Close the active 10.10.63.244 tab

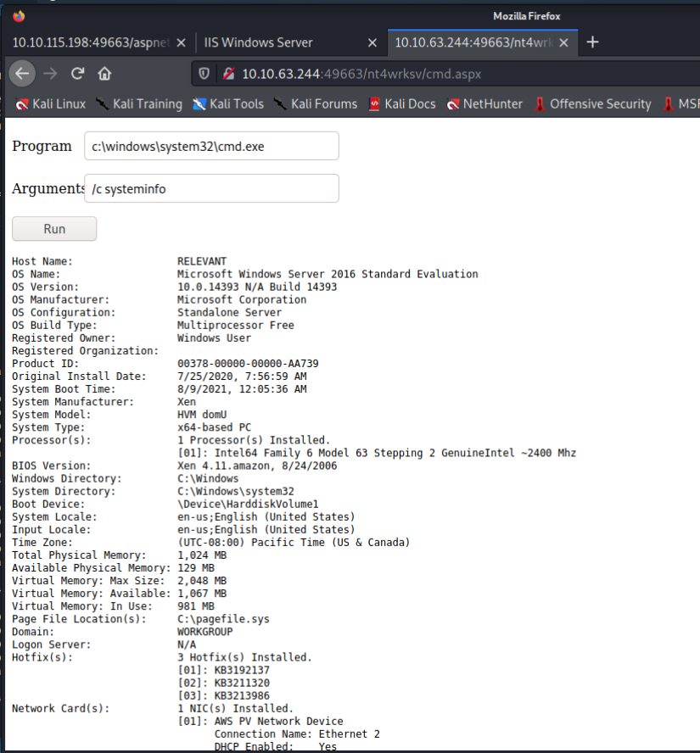(563, 42)
